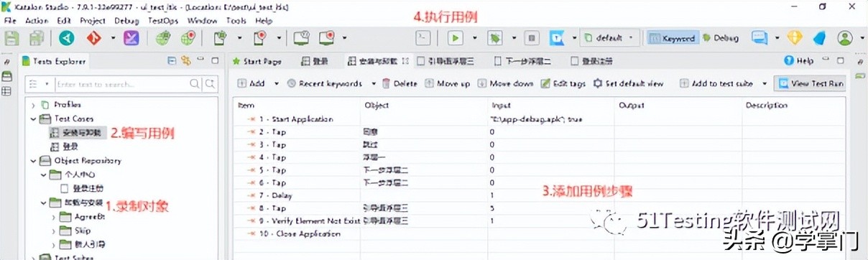Image resolution: width=868 pixels, height=260 pixels.
Task: Click the advanced search icon beside the magnifier
Action: click(211, 85)
